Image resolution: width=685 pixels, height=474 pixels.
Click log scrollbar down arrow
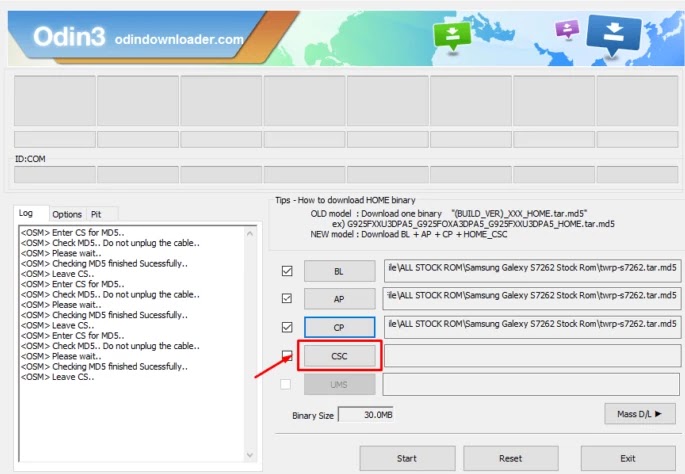point(250,455)
